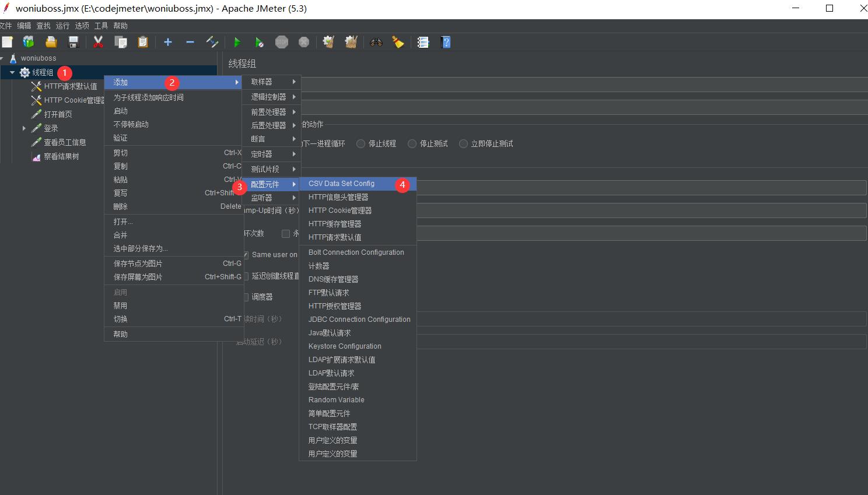Open the 前置处理器 submenu
Viewport: 868px width, 495px height.
pyautogui.click(x=271, y=111)
